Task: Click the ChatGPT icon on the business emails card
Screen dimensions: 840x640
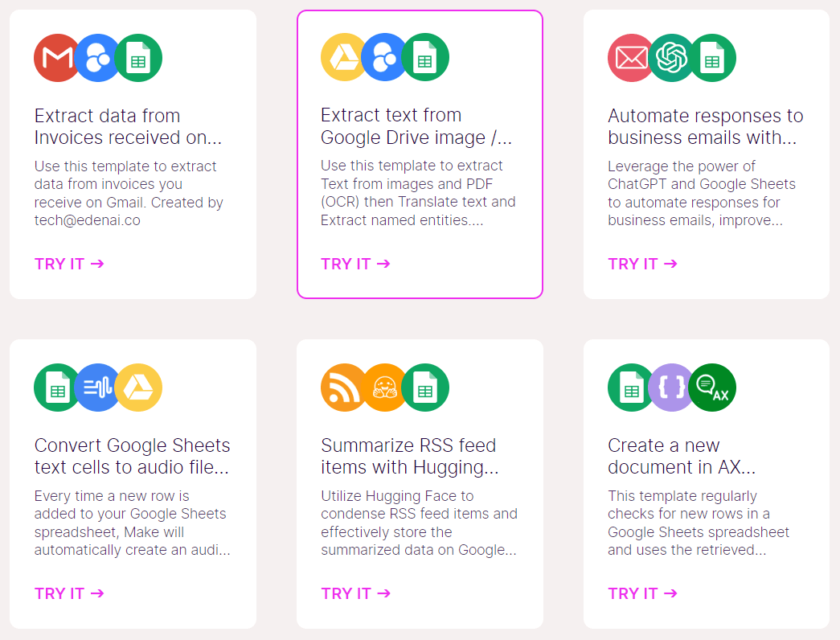Action: click(x=672, y=58)
